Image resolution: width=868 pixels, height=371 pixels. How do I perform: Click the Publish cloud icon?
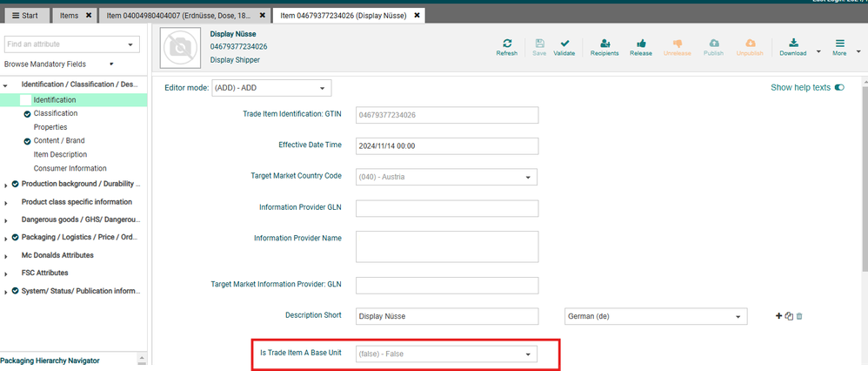click(x=713, y=44)
